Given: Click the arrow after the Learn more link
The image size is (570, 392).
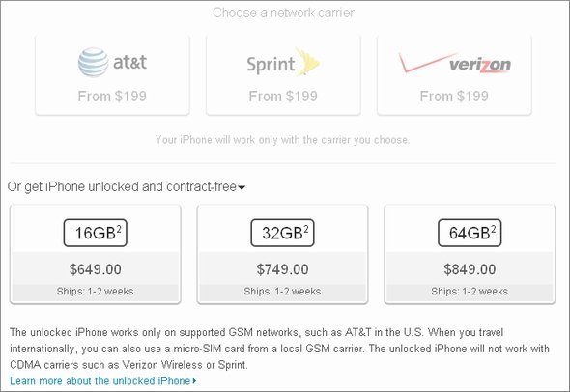Looking at the screenshot, I should click(x=194, y=381).
